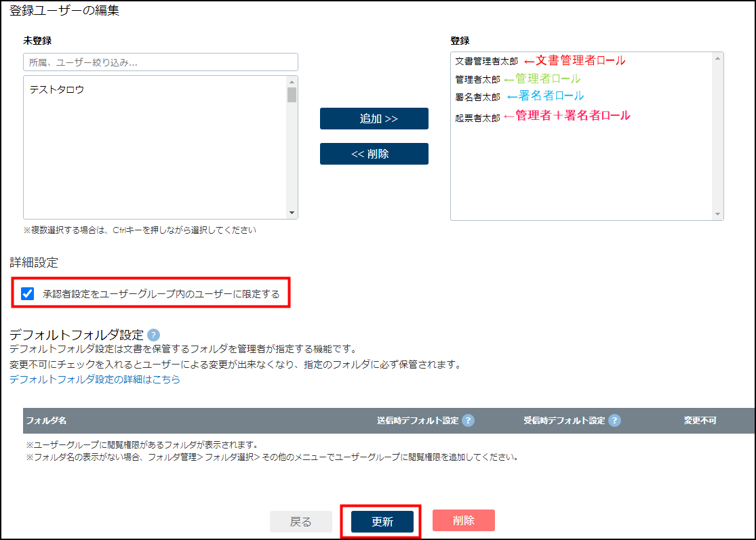Click the help icon beside デフォルトフォルダ設定 heading
The image size is (756, 540).
point(153,335)
